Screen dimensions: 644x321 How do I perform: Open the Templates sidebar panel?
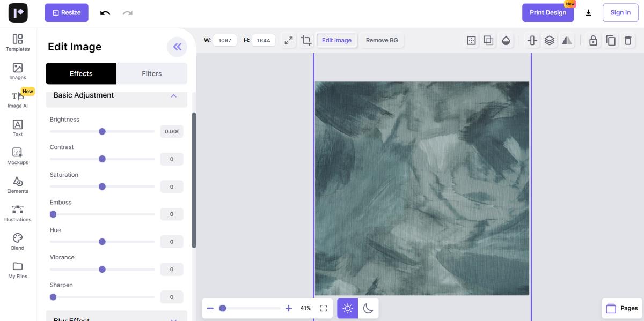point(18,43)
